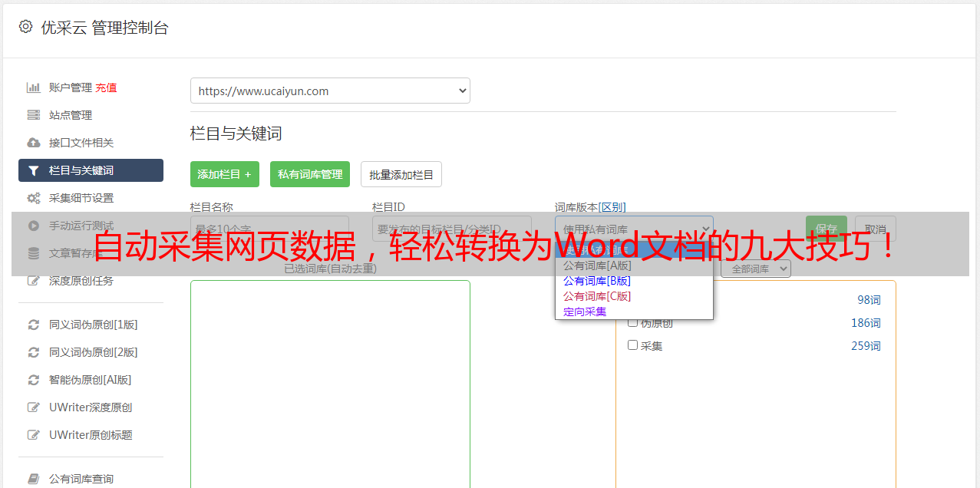The image size is (980, 488).
Task: Click the refresh icon beside 智能伪原创[AI版]
Action: [x=33, y=380]
